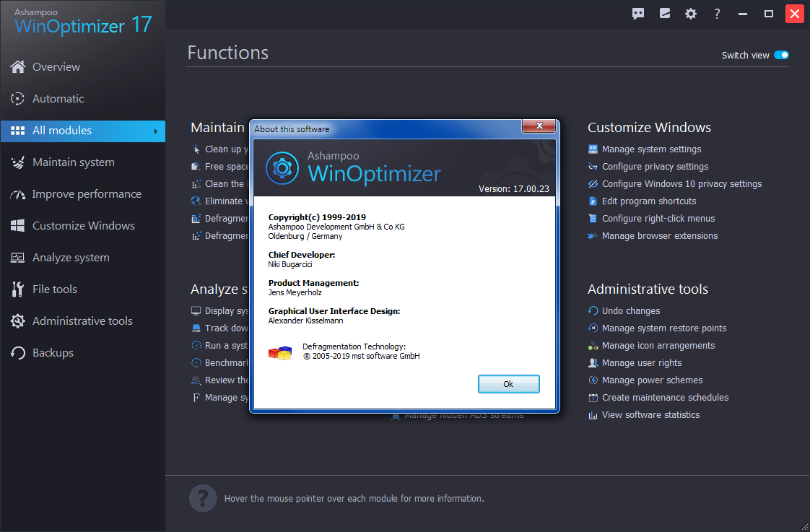This screenshot has width=810, height=532.
Task: Click Manage system restore points icon
Action: point(593,328)
